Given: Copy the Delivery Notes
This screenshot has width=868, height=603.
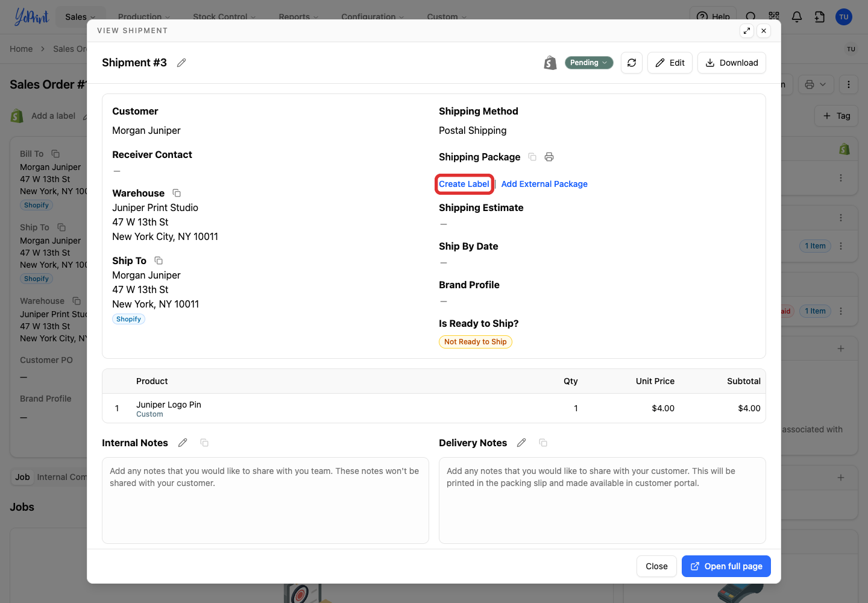Looking at the screenshot, I should coord(543,443).
